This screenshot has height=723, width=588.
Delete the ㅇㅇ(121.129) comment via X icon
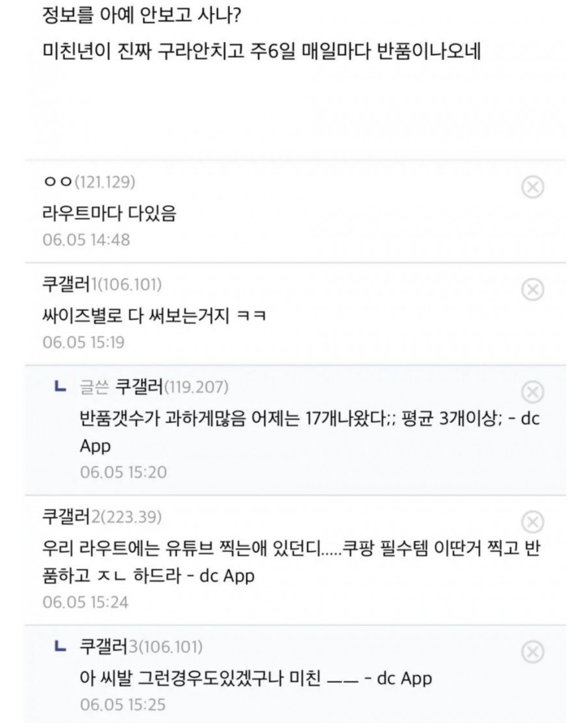tap(532, 187)
